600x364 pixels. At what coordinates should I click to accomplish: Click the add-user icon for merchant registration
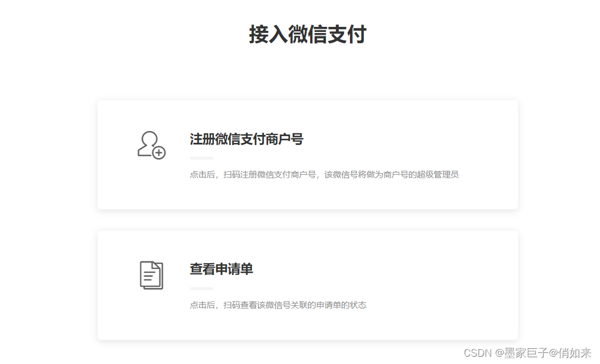(151, 145)
